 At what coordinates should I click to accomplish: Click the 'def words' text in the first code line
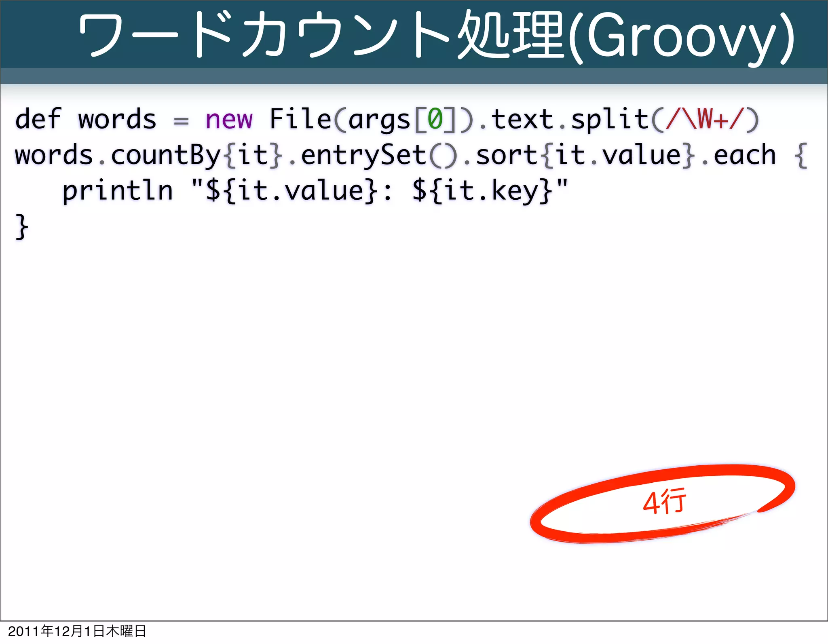coord(86,119)
